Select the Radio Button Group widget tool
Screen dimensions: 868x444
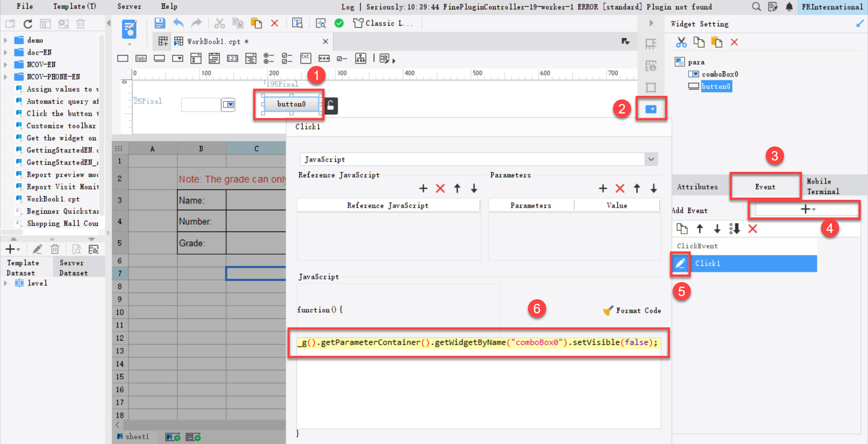pos(269,58)
